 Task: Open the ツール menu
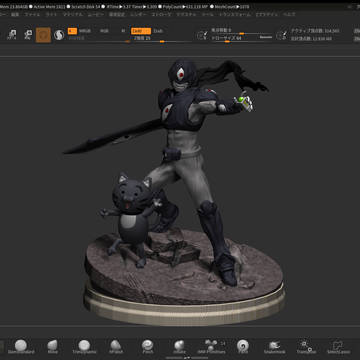coord(208,15)
